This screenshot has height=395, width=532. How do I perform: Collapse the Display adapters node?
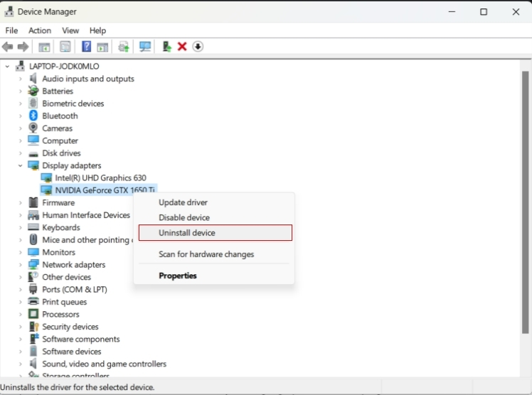(x=21, y=166)
